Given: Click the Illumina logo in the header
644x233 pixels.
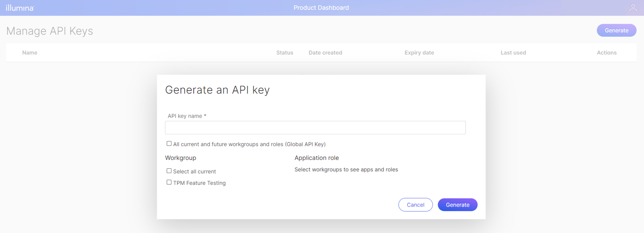Looking at the screenshot, I should point(20,8).
